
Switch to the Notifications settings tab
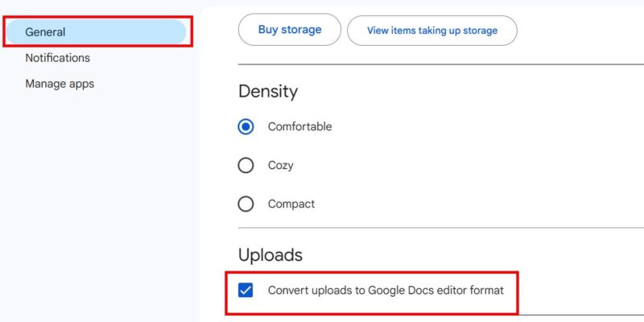coord(58,58)
